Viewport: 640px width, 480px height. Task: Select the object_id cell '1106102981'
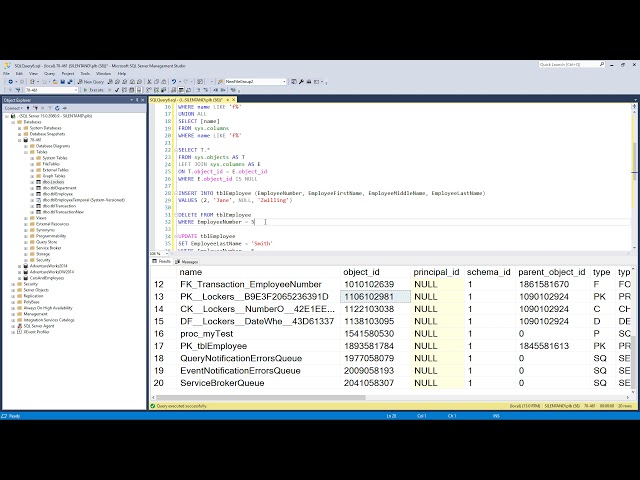375,297
